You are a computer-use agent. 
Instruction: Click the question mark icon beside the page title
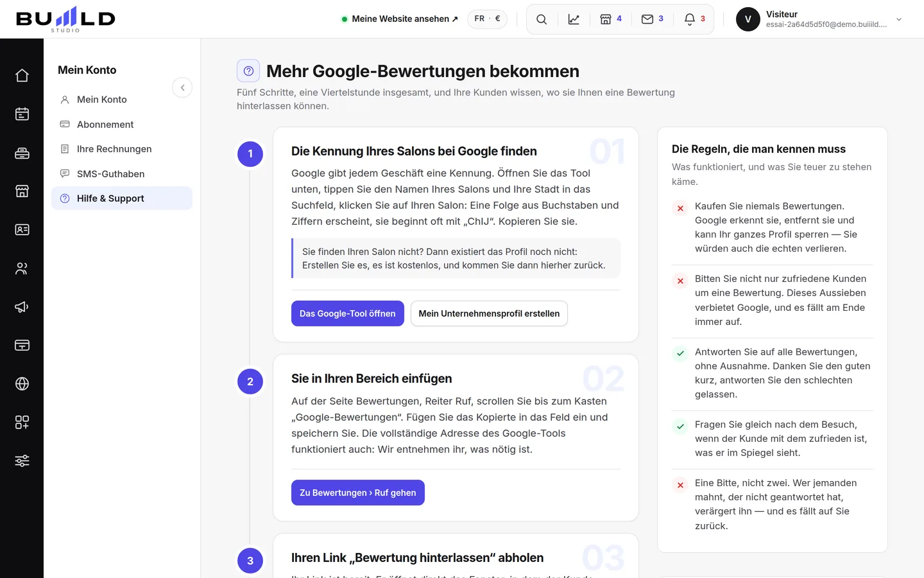pyautogui.click(x=248, y=71)
